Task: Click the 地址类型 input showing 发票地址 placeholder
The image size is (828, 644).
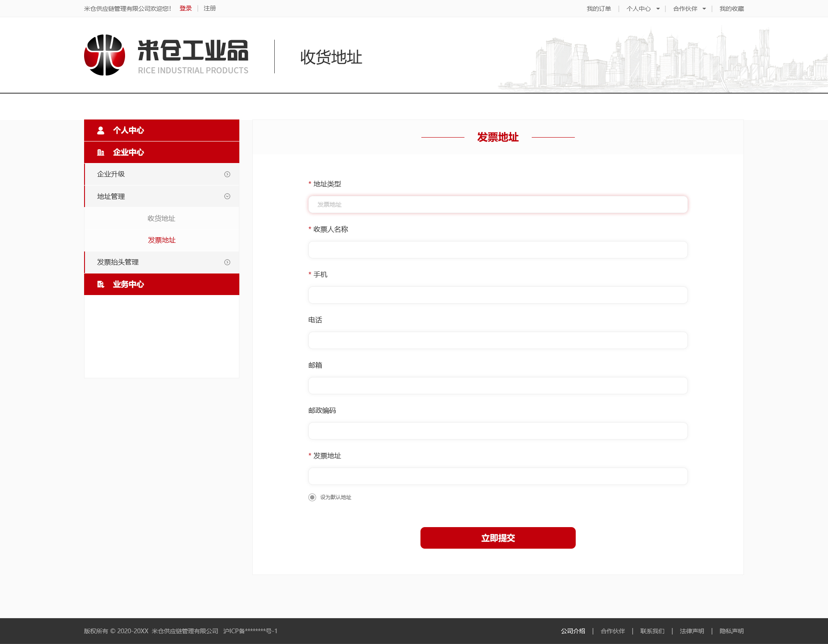Action: tap(498, 204)
